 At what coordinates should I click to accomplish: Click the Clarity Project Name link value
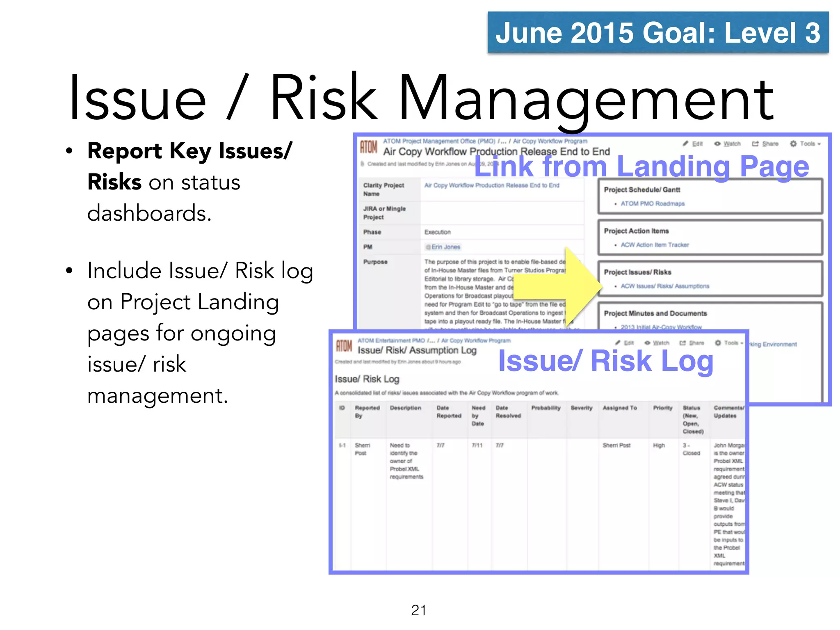tap(492, 185)
